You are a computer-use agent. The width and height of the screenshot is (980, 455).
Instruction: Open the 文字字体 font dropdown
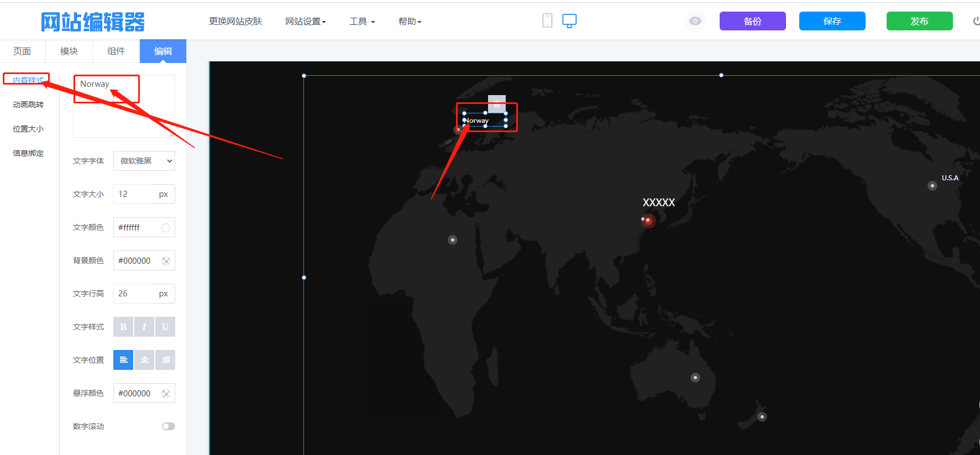click(144, 161)
